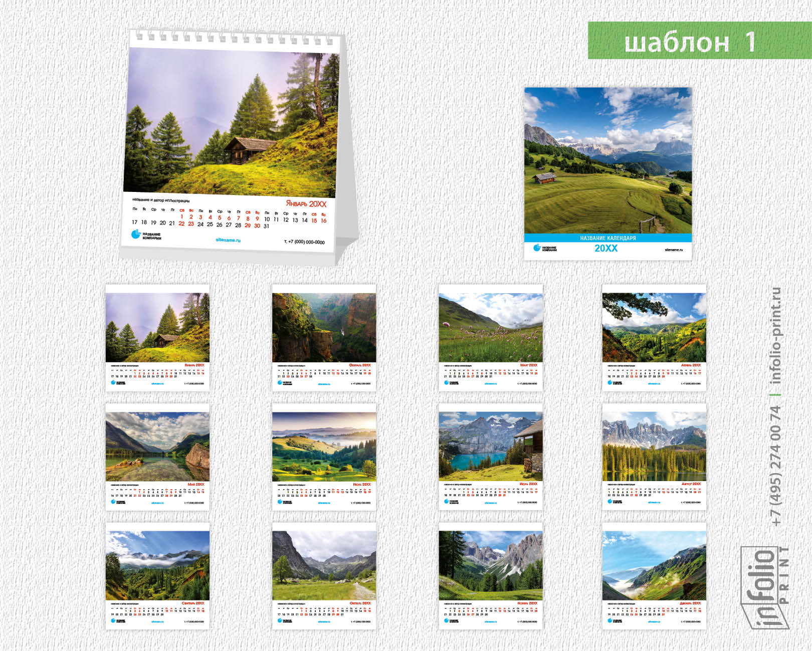
Task: Click the green 'шаблон 1' banner
Action: tap(700, 41)
